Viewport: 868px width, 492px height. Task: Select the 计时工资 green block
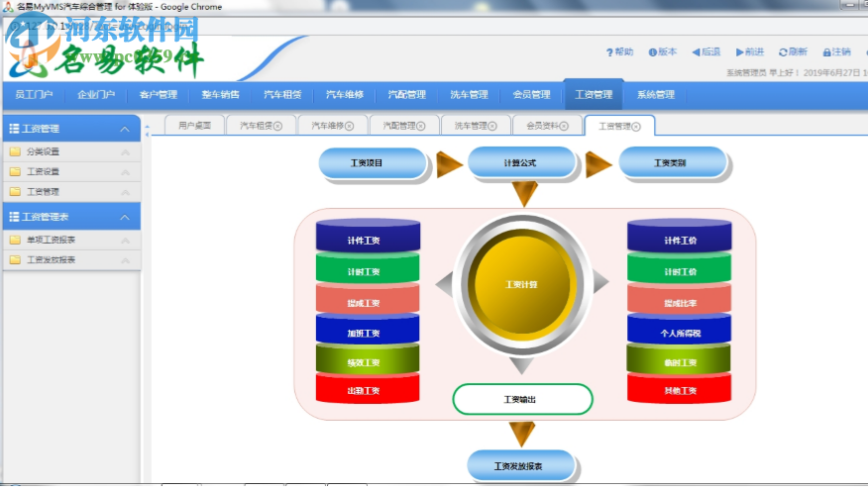[x=368, y=269]
